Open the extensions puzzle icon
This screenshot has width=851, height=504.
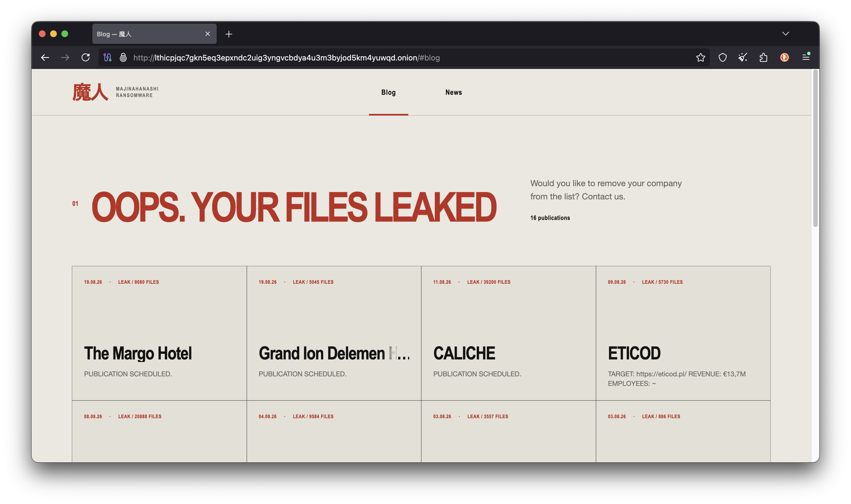[763, 58]
